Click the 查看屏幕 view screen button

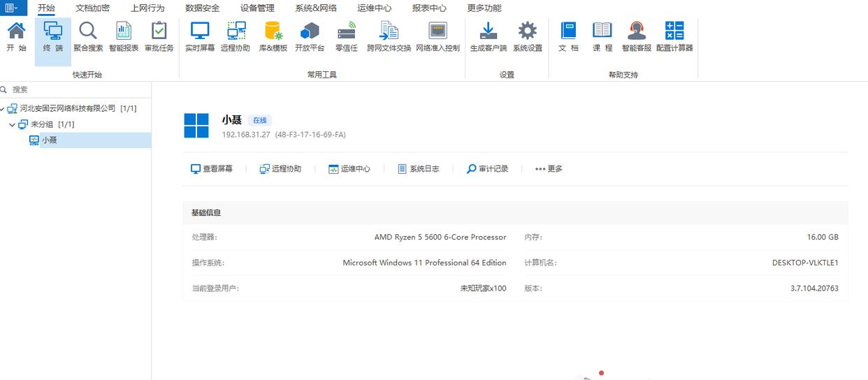(212, 169)
